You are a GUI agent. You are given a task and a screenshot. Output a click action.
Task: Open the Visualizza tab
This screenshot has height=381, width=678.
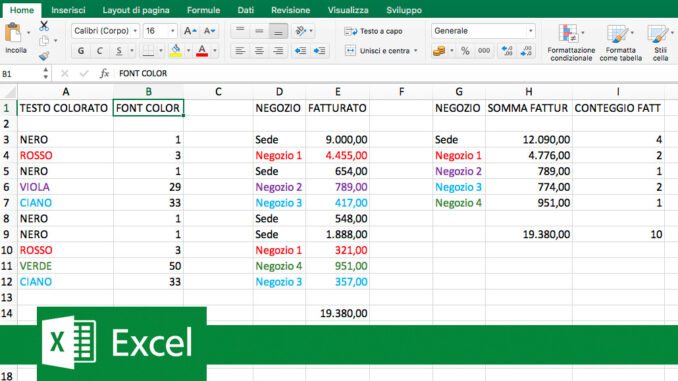tap(348, 10)
